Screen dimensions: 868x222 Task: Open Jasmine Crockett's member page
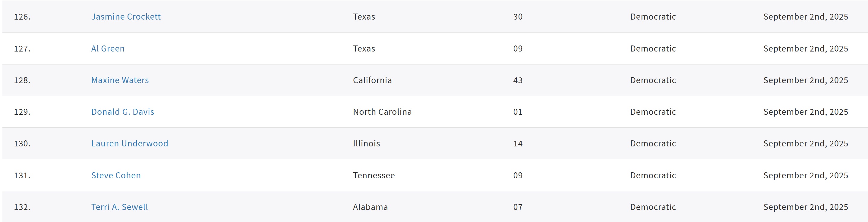(126, 17)
